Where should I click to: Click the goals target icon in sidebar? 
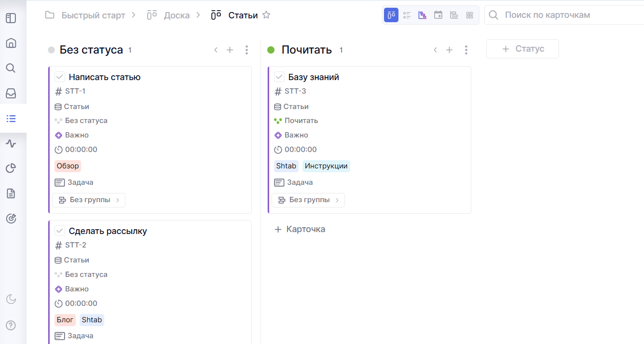pos(11,219)
